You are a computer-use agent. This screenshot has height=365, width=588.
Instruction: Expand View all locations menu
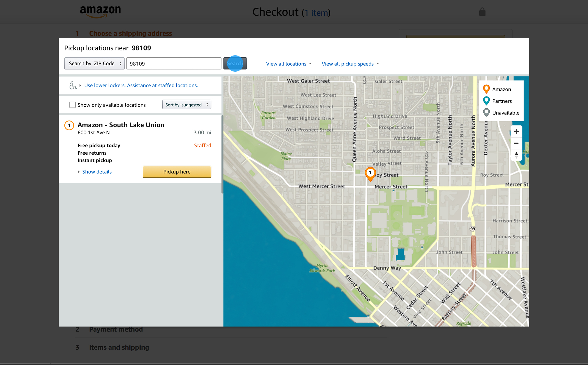tap(289, 64)
